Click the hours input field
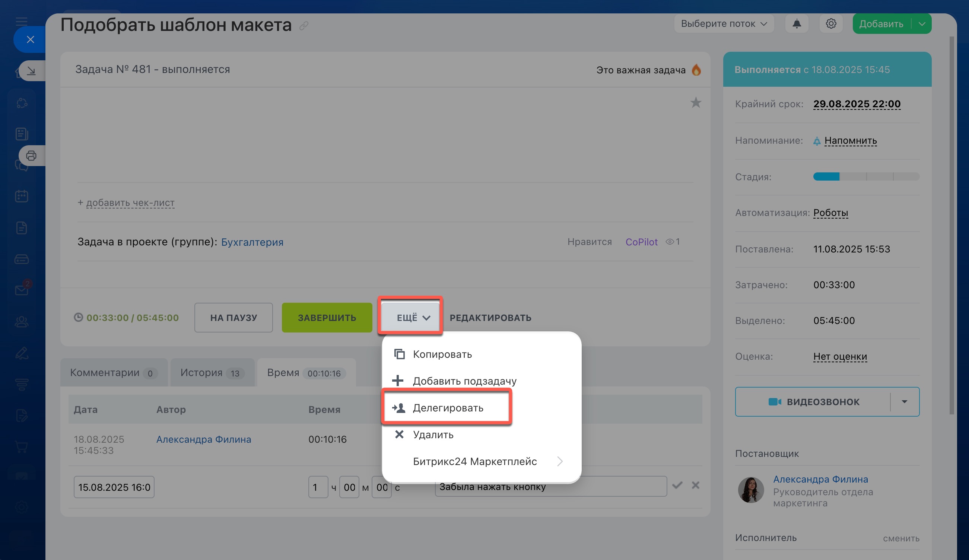The image size is (969, 560). pos(318,487)
